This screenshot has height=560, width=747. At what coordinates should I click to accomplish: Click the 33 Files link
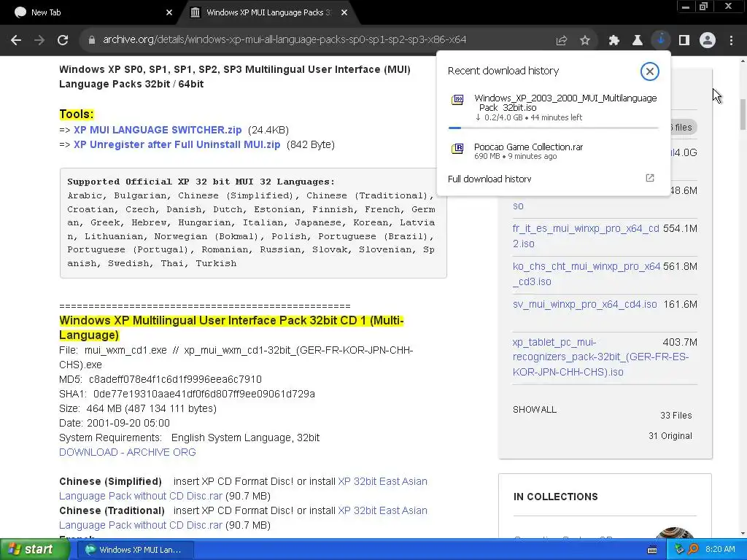[676, 415]
